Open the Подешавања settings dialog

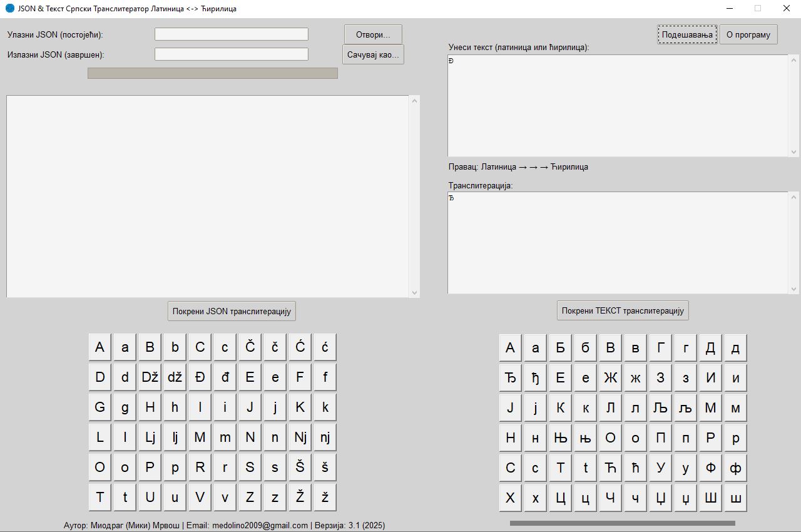pos(687,34)
